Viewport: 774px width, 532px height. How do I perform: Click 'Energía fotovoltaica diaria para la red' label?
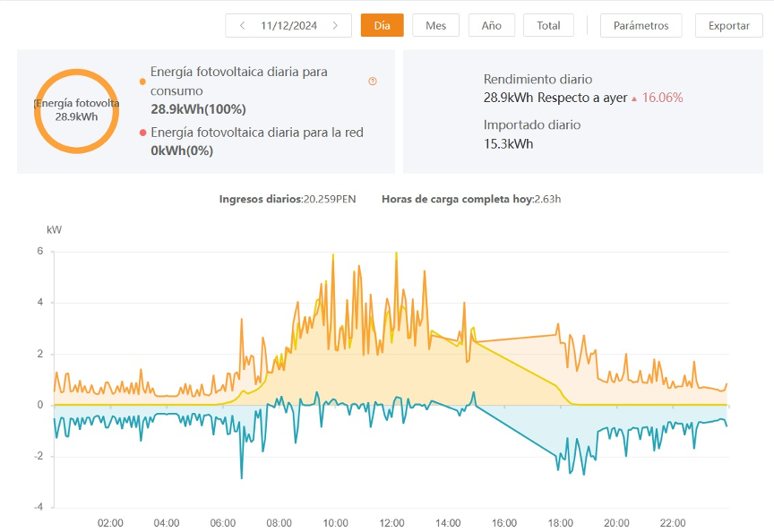pos(257,133)
